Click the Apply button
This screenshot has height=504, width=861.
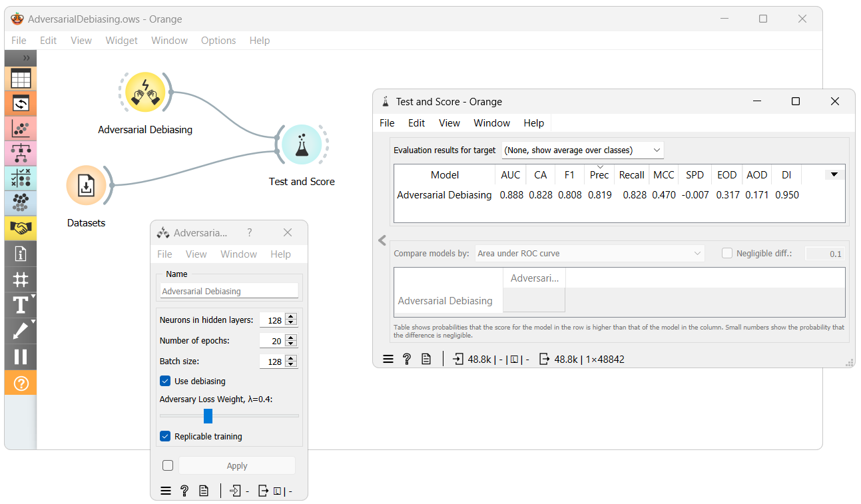(x=237, y=465)
